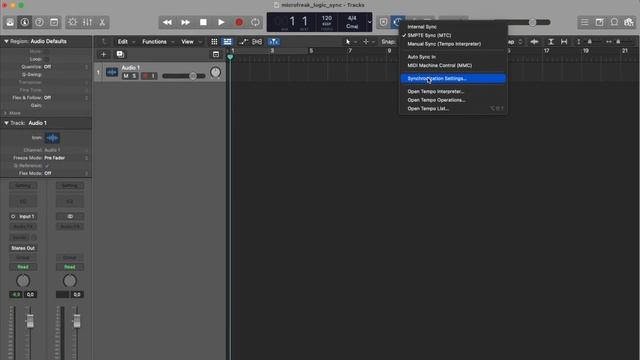Click the 4/4 time signature in LCD

pos(352,18)
